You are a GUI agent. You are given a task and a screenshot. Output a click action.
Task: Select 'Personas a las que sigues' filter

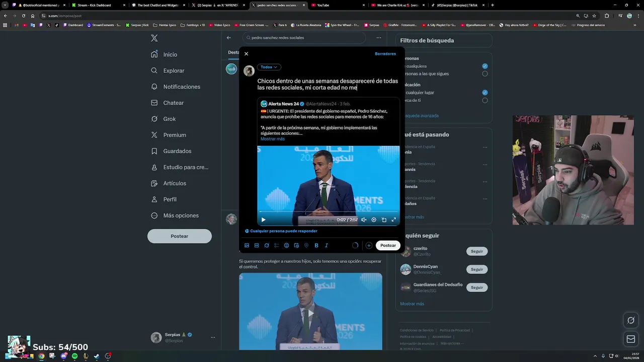485,74
